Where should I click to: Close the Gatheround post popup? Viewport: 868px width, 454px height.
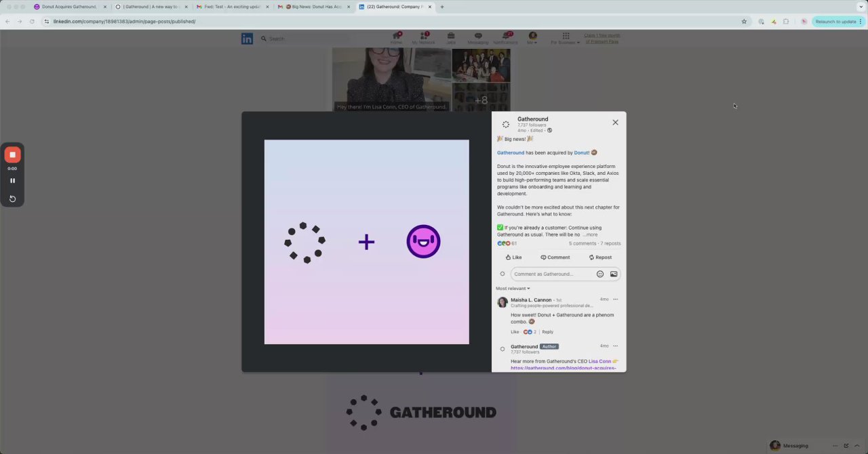[x=615, y=123]
